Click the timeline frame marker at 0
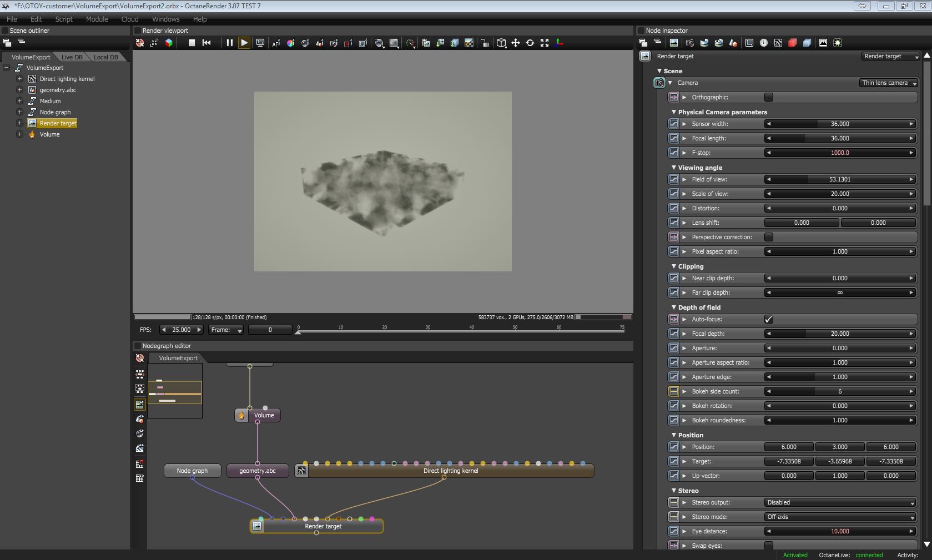 (298, 331)
